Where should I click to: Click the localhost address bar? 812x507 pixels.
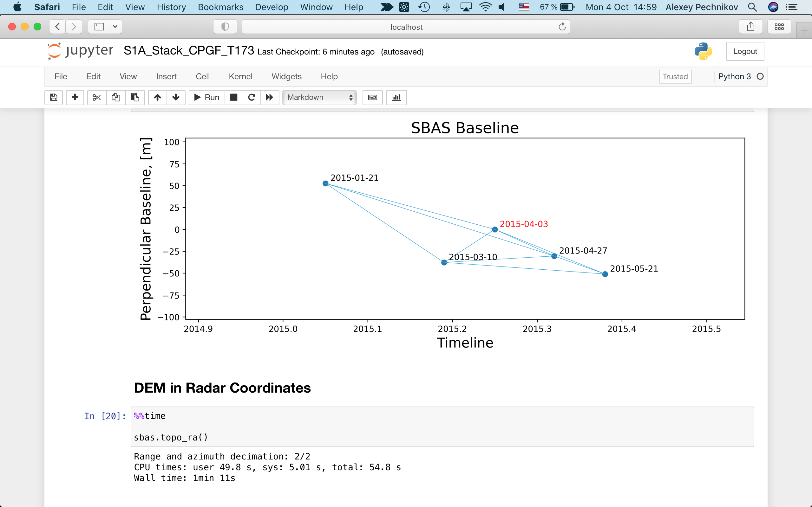(406, 27)
